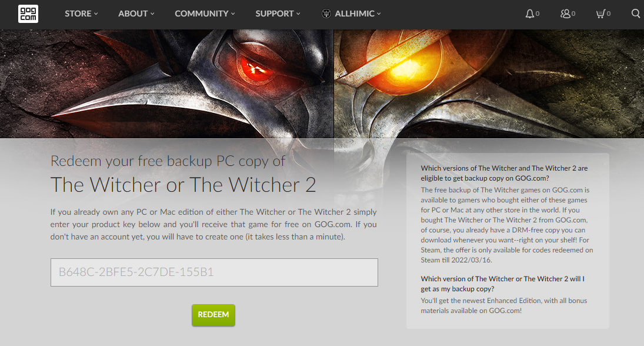Expand the ABOUT menu
The width and height of the screenshot is (644, 346).
(136, 14)
